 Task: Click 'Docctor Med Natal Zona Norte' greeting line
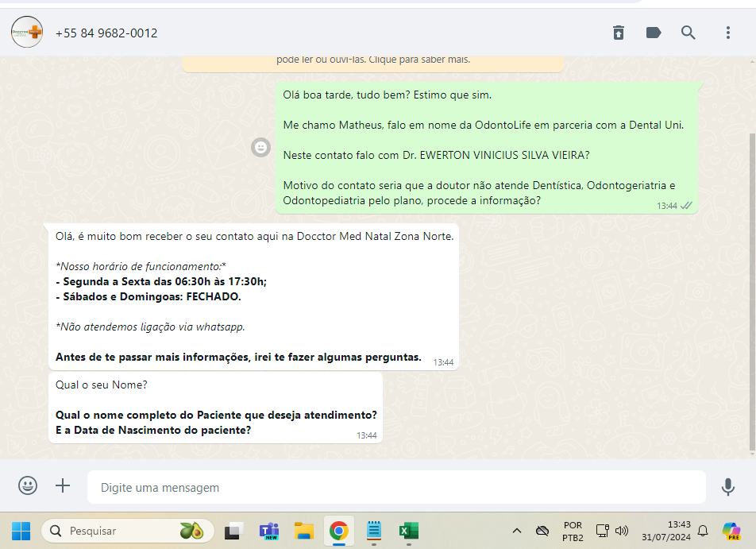[255, 237]
